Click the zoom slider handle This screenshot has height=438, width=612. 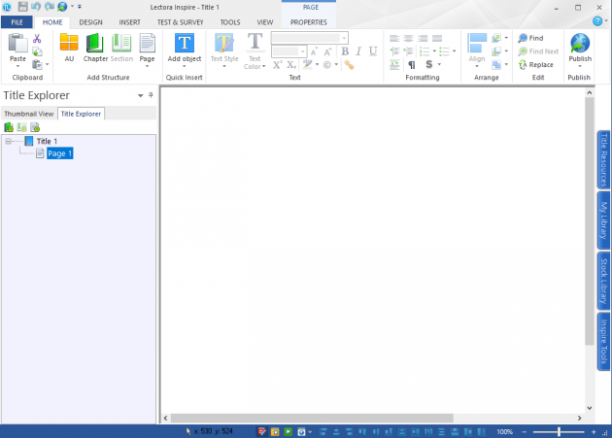click(559, 431)
